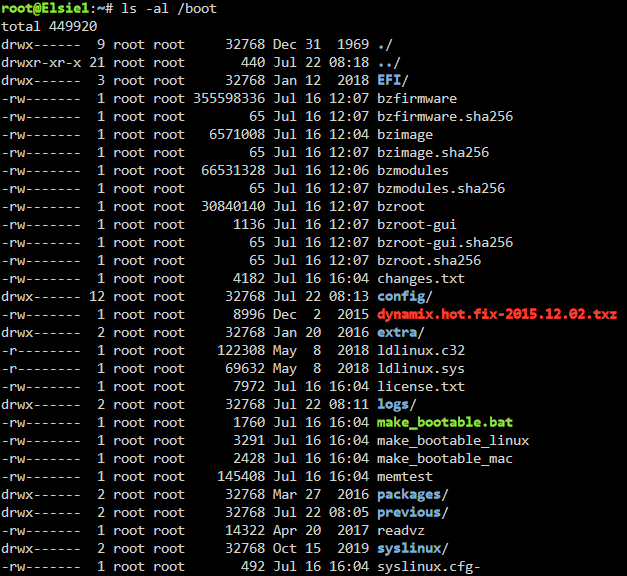Screen dimensions: 627x576
Task: Click the './' current directory entry
Action: [385, 44]
